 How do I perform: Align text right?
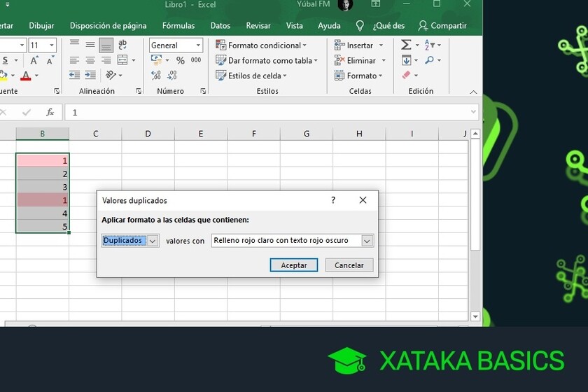click(106, 60)
